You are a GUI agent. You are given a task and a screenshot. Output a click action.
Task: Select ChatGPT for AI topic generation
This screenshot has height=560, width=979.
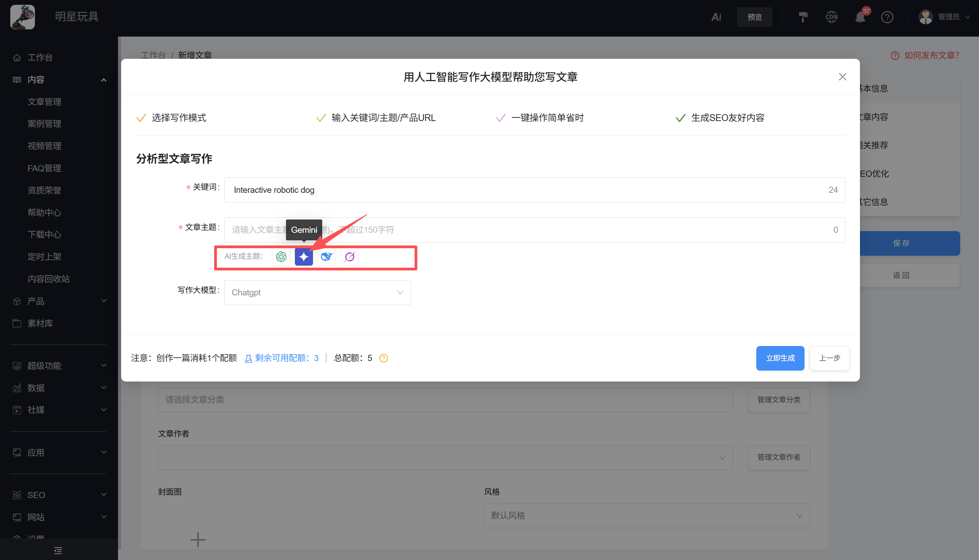tap(280, 257)
